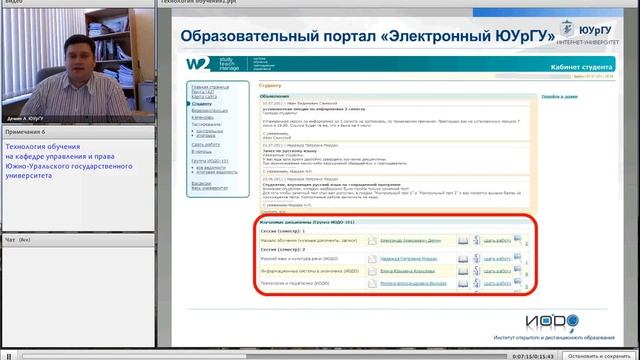
Task: Click the Перейти в архив link
Action: pos(560,97)
